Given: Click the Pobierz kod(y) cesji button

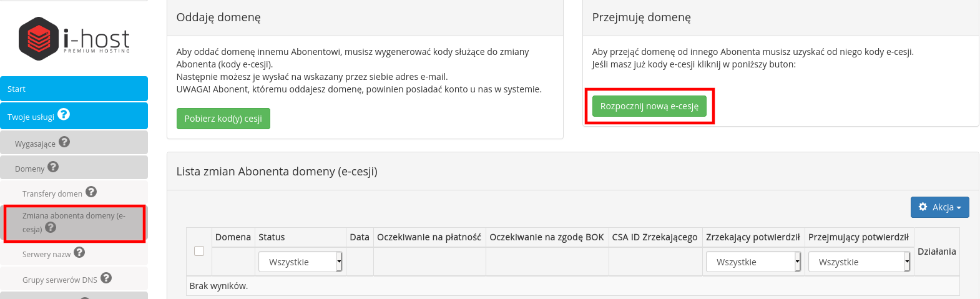Looking at the screenshot, I should (223, 119).
